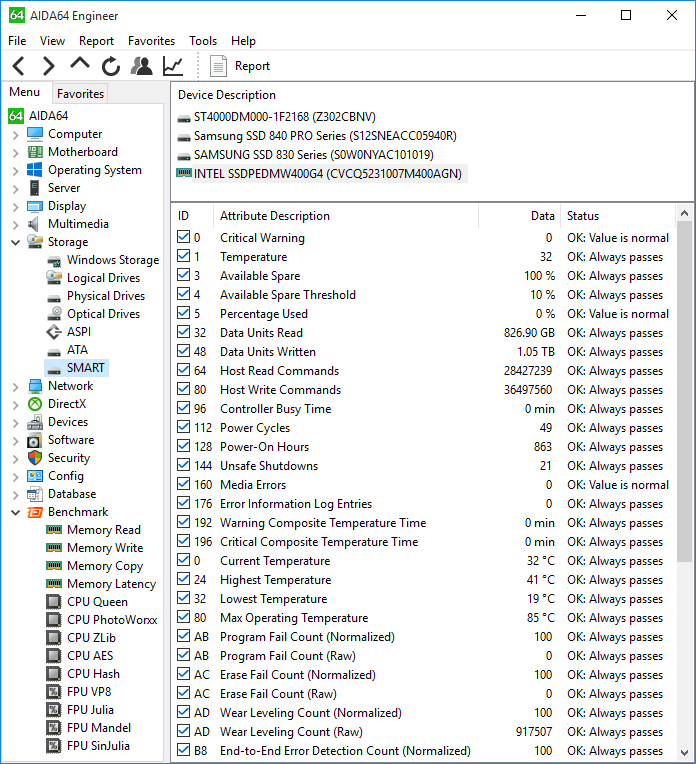Collapse the Benchmark tree node
This screenshot has height=764, width=696.
click(15, 512)
